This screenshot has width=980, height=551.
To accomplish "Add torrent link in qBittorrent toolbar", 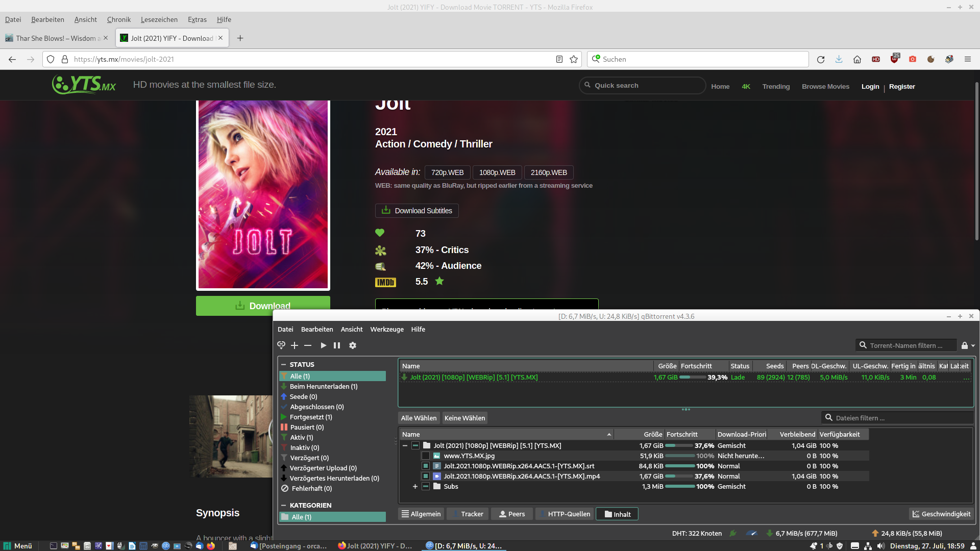I will [281, 345].
